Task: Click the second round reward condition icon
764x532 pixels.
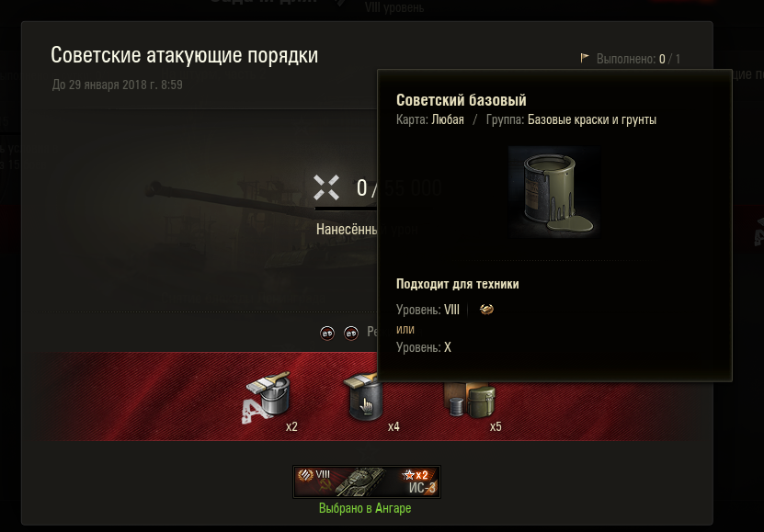Action: (x=351, y=334)
